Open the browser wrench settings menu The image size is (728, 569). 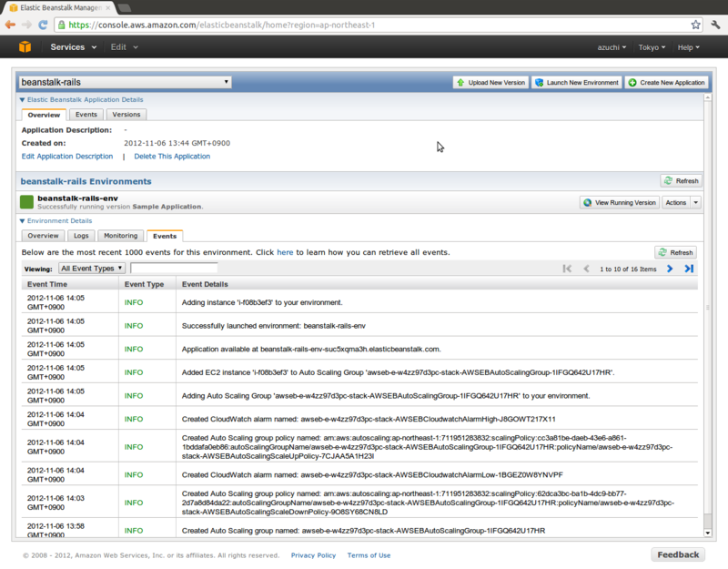click(715, 25)
